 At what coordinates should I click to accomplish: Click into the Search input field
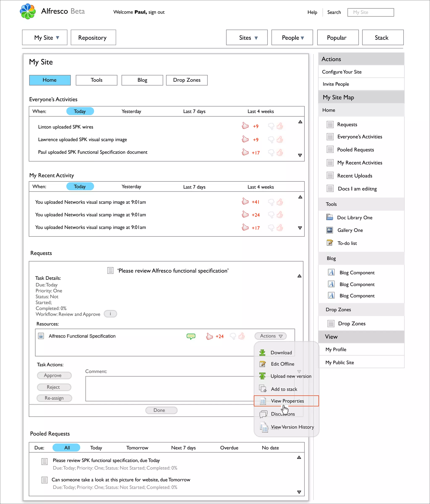371,12
